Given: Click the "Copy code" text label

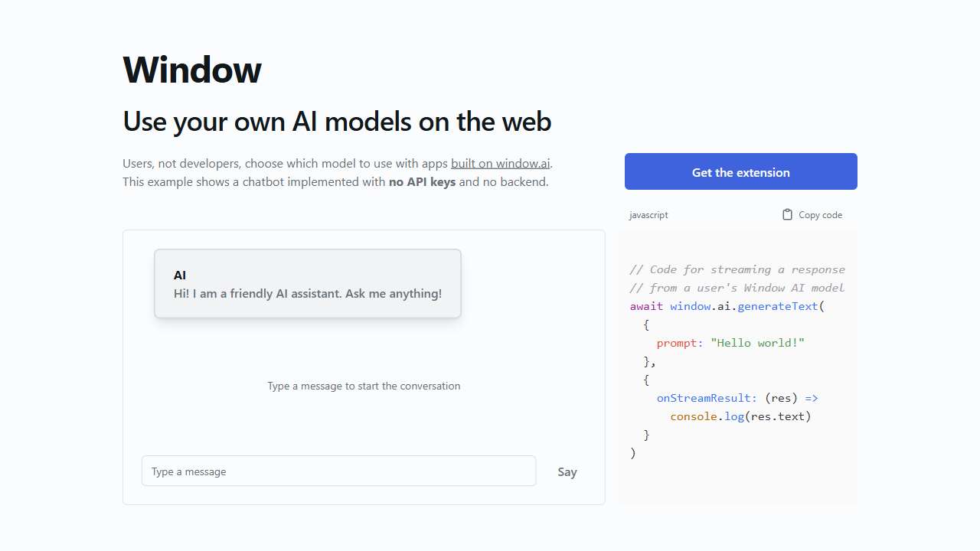Looking at the screenshot, I should pyautogui.click(x=820, y=215).
